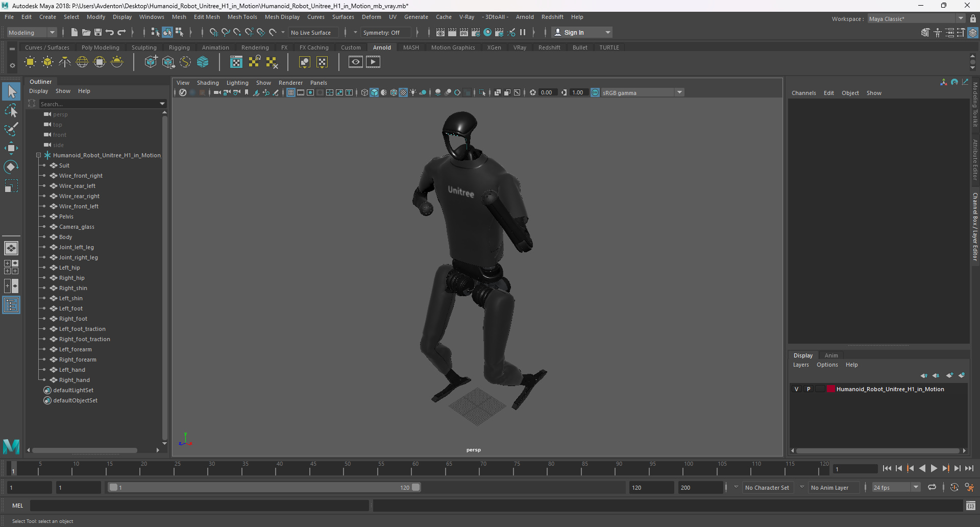
Task: Create an Arnold stand-in from the shelf
Action: [151, 62]
